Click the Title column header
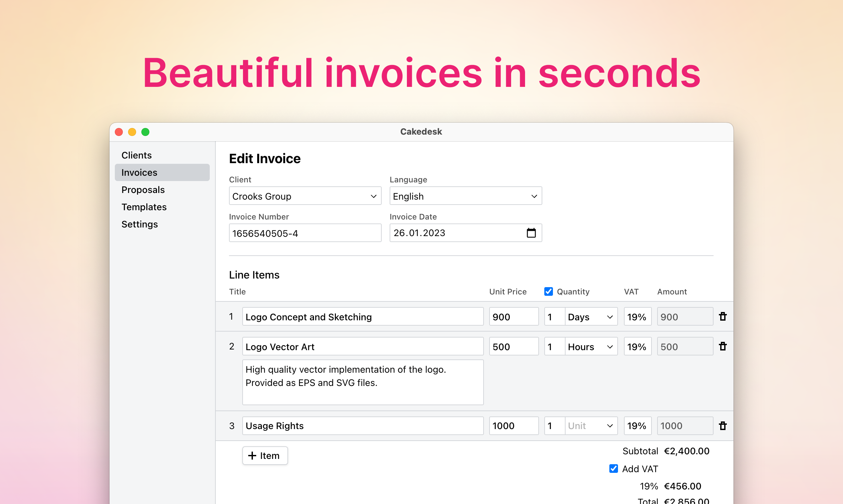Viewport: 843px width, 504px height. click(237, 292)
